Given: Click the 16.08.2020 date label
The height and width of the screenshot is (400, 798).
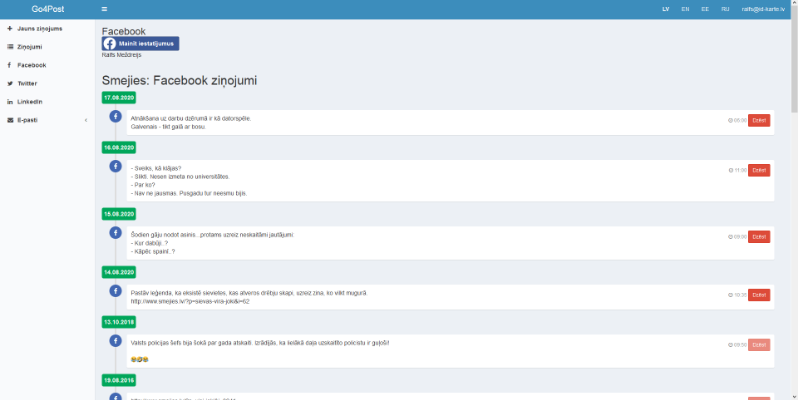Looking at the screenshot, I should pyautogui.click(x=119, y=148).
